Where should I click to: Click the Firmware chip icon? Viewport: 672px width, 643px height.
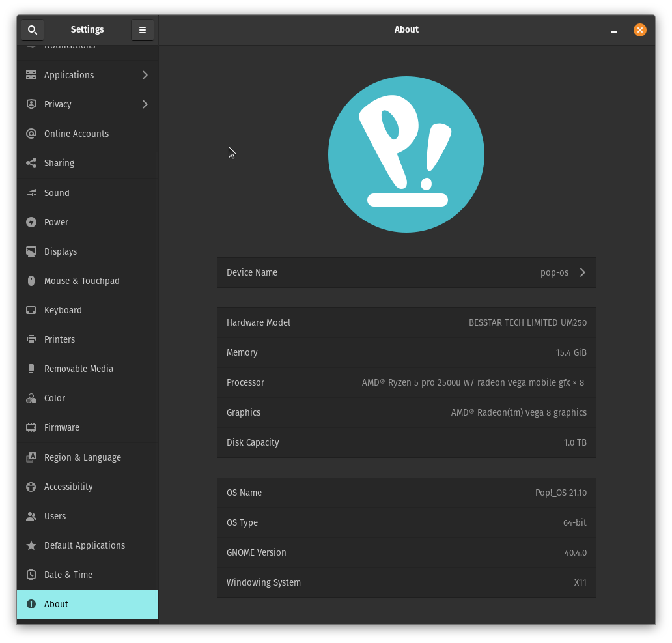(31, 427)
